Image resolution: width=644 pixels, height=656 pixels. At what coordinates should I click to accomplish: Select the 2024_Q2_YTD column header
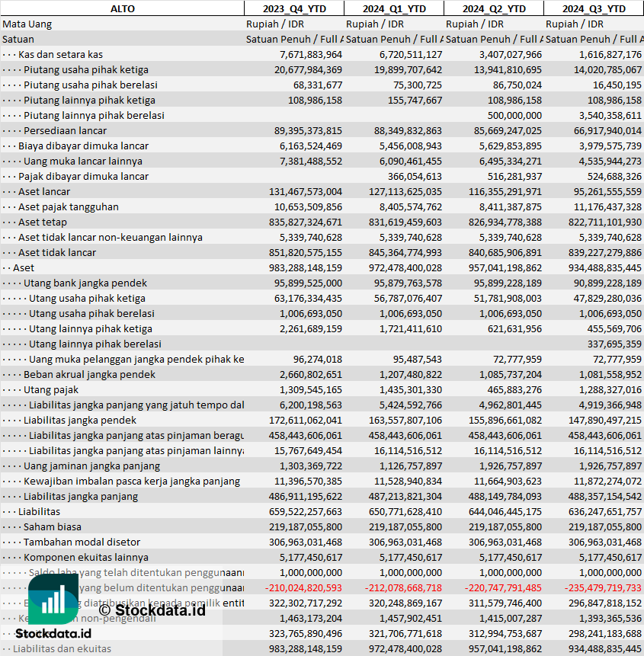coord(494,8)
